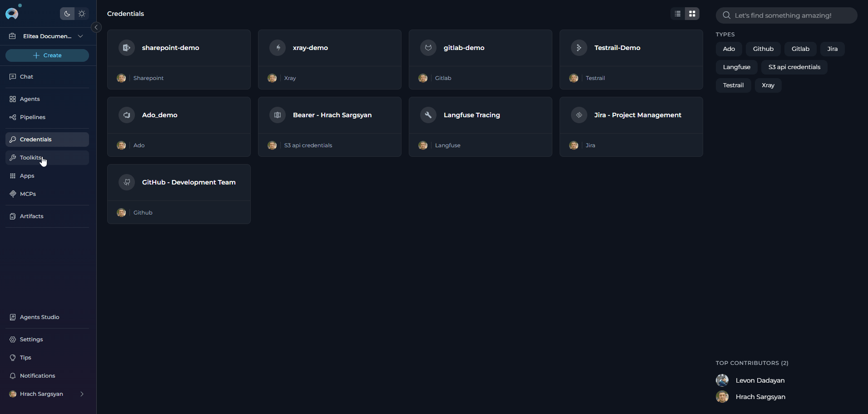Image resolution: width=868 pixels, height=414 pixels.
Task: Click the 'Sharepoint' type label on card
Action: click(x=149, y=78)
